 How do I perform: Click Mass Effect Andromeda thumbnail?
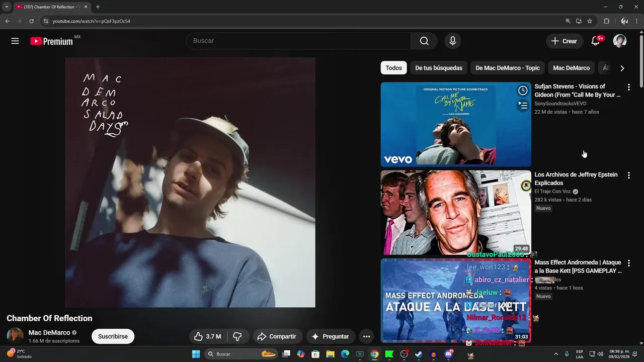coord(456,300)
